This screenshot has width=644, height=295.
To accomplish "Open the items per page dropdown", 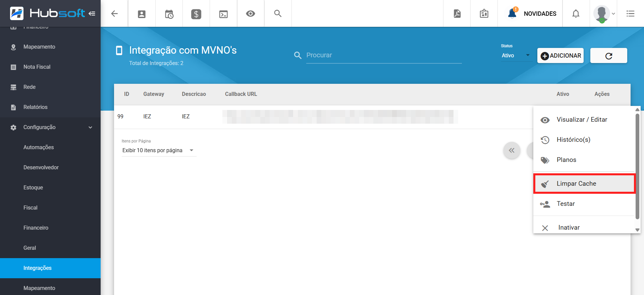I will coord(158,151).
